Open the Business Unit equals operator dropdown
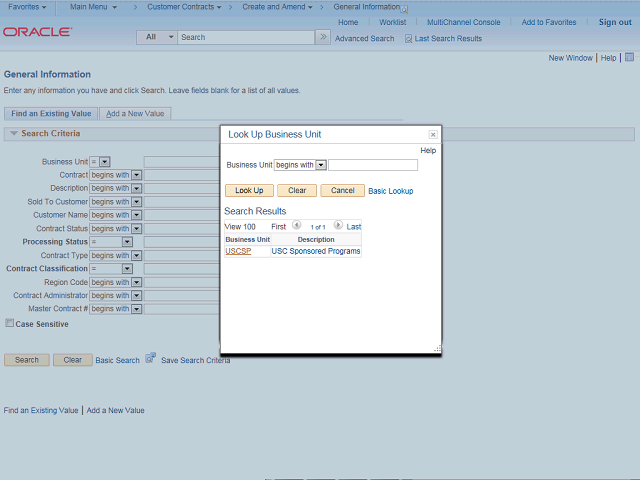 104,162
